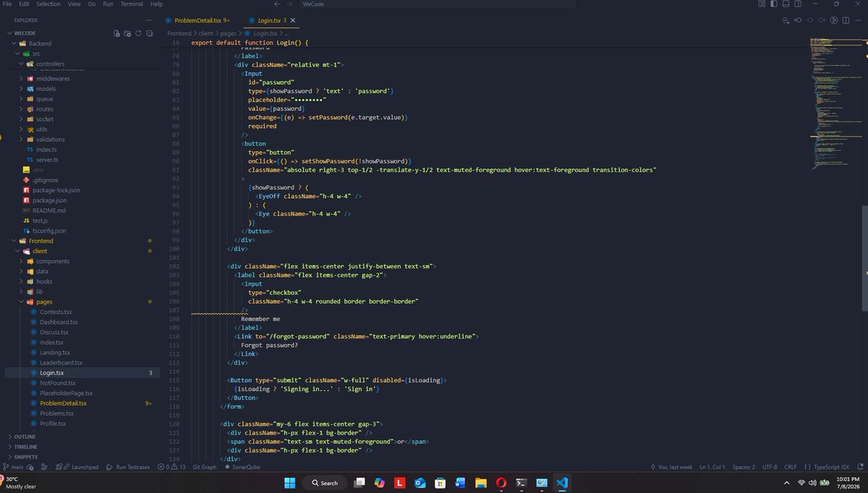Switch to the ProblemDetail.tsx tab

[197, 20]
